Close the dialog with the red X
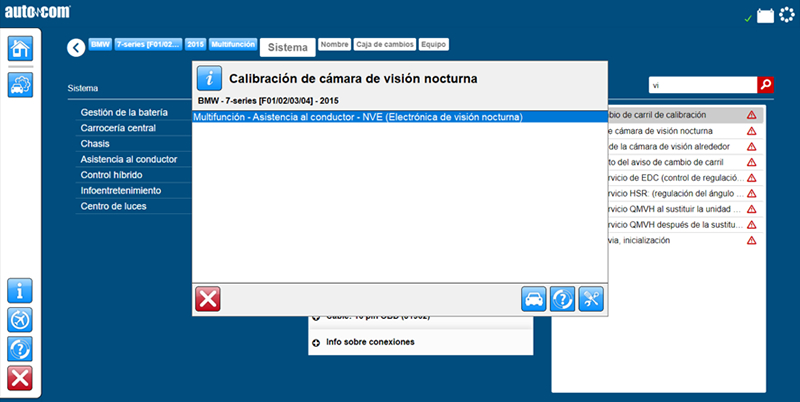The image size is (800, 402). (x=208, y=299)
